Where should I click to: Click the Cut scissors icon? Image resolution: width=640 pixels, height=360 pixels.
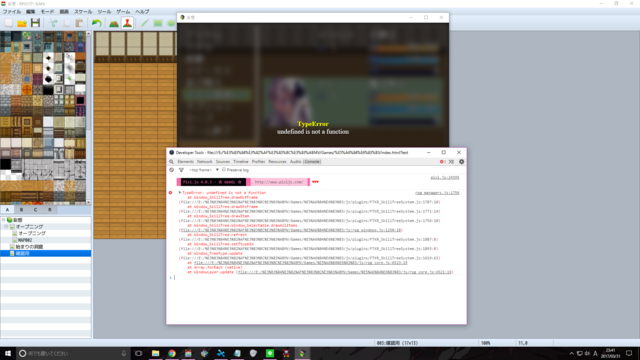point(53,23)
